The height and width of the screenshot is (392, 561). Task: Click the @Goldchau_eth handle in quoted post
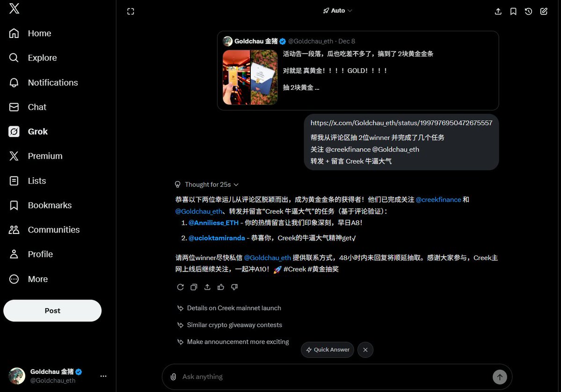point(311,41)
